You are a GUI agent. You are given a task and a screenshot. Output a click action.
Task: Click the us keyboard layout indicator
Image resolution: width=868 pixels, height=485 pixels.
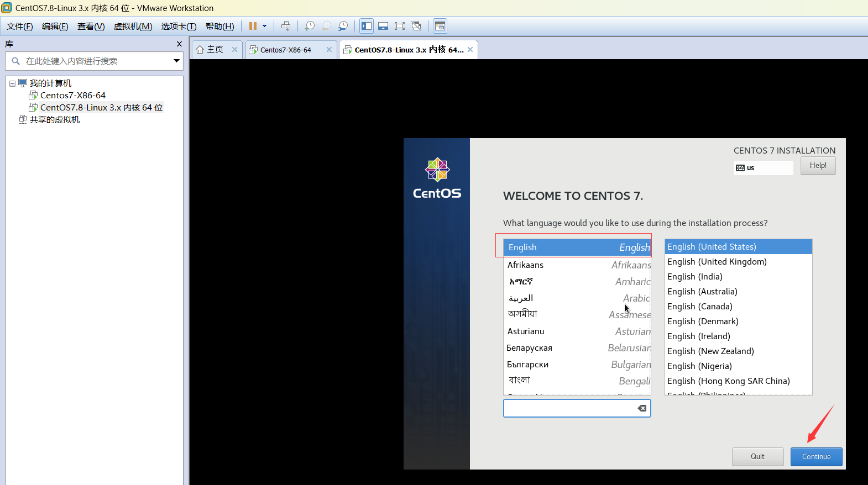[763, 167]
